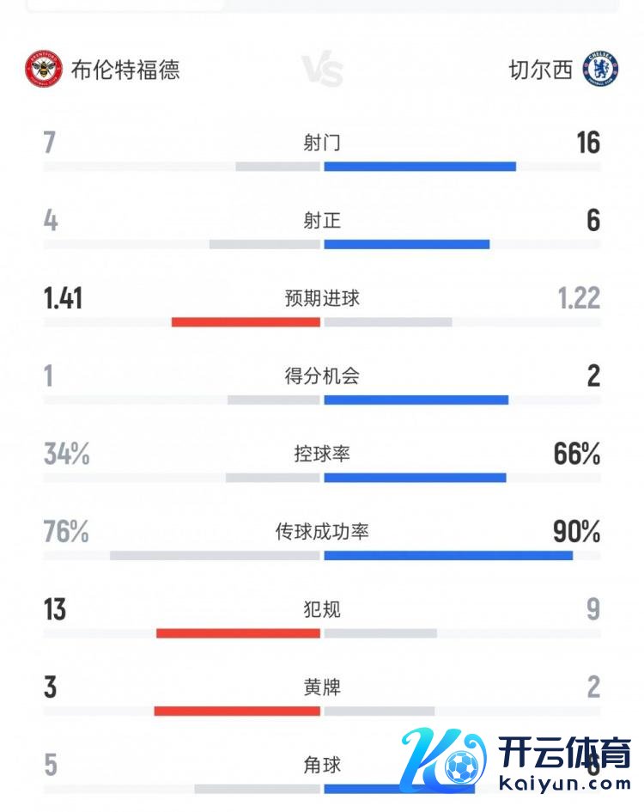The image size is (644, 812).
Task: Click the Chelsea club crest
Action: 600,70
